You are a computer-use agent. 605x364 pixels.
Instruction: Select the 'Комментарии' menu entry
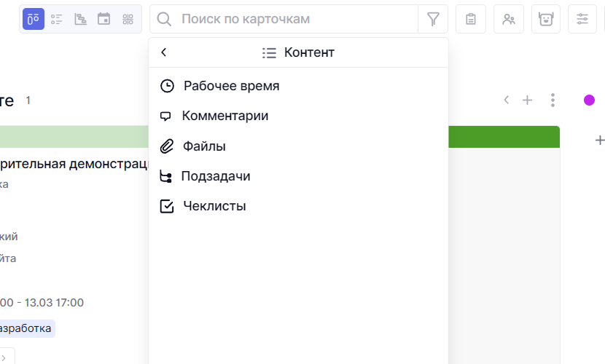click(x=225, y=116)
